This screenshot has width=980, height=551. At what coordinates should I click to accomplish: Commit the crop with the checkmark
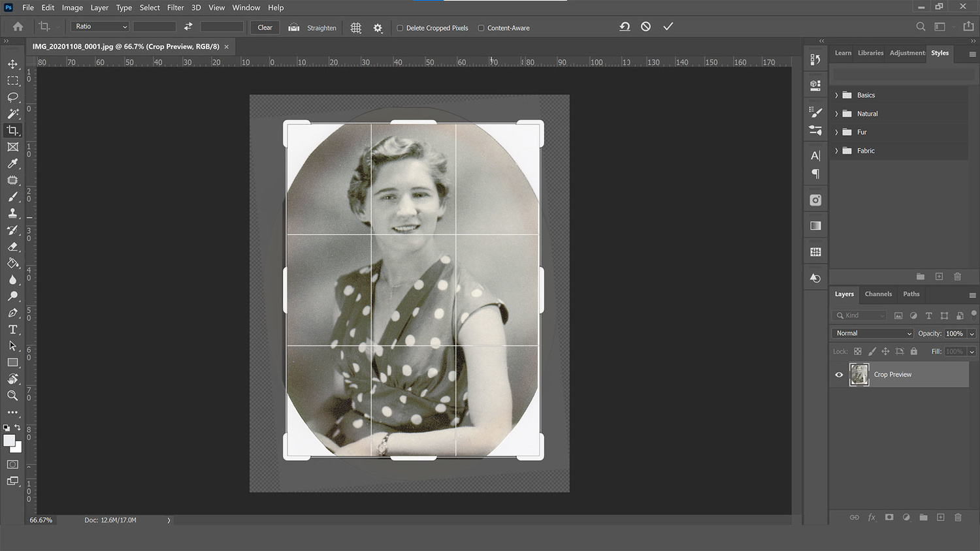pos(668,26)
